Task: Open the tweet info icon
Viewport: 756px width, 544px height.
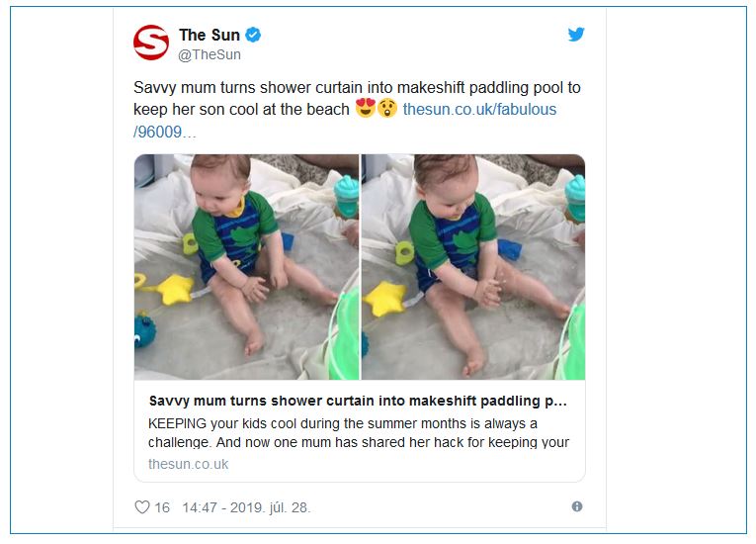Action: tap(577, 506)
